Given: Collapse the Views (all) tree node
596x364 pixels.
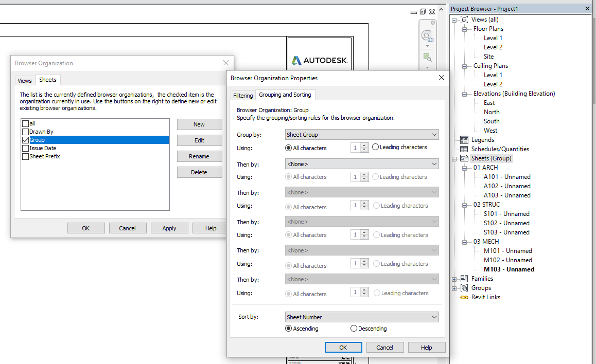Looking at the screenshot, I should [454, 20].
